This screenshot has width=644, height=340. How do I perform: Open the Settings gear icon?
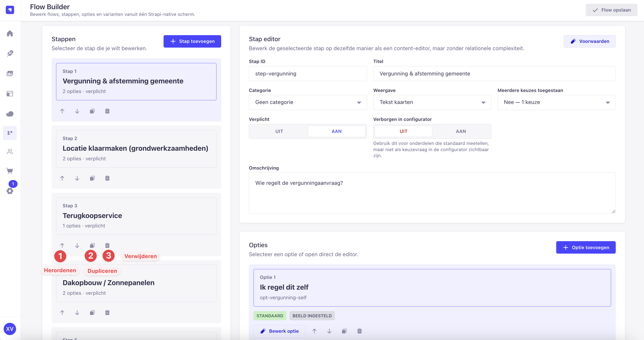(10, 191)
